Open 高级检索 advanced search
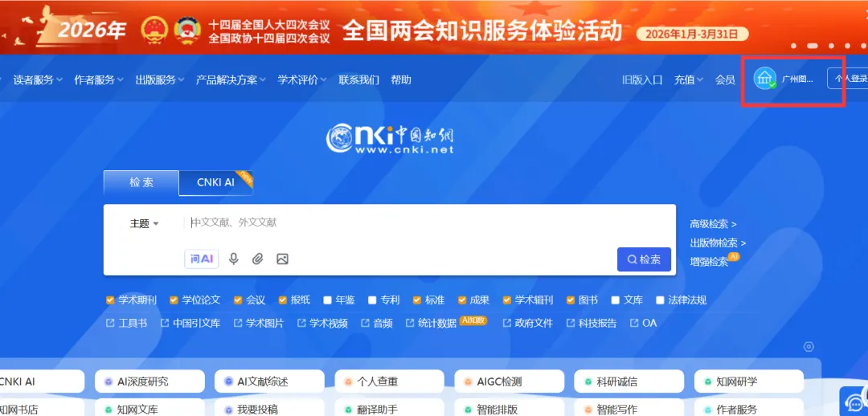The height and width of the screenshot is (416, 868). (713, 224)
